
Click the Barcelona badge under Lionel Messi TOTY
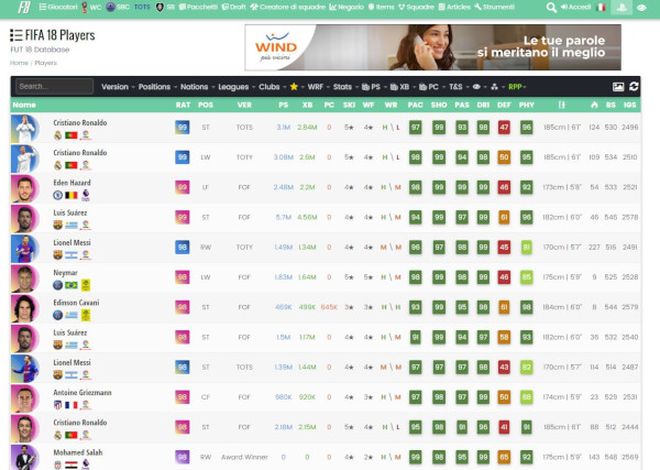(x=58, y=255)
